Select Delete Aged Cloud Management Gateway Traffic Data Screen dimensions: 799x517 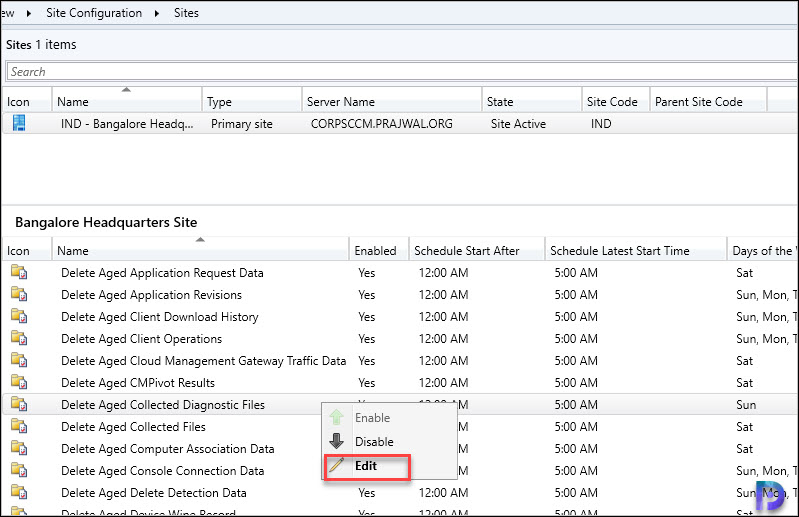pos(203,361)
